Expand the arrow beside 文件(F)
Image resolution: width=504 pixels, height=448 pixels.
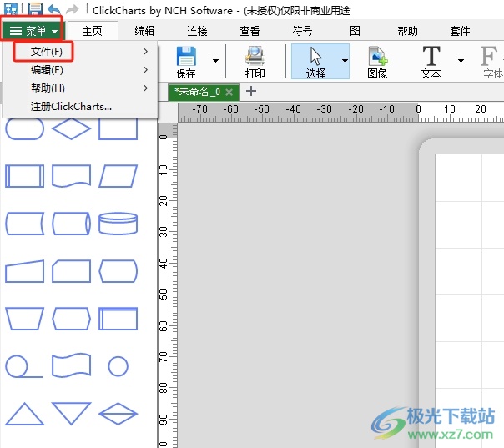coord(146,52)
